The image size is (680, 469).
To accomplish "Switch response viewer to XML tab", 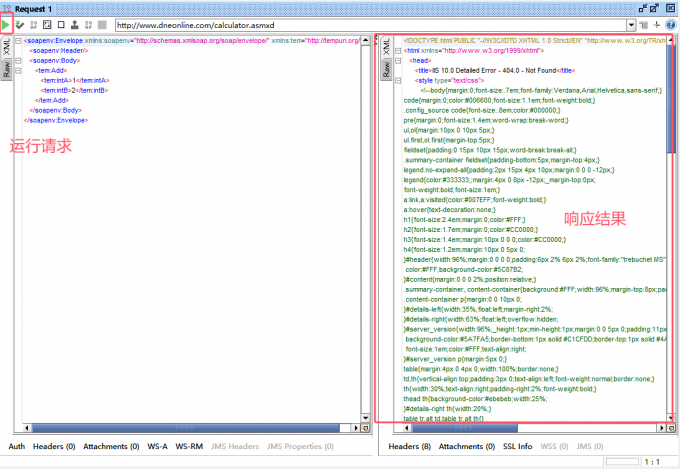I will (x=386, y=48).
